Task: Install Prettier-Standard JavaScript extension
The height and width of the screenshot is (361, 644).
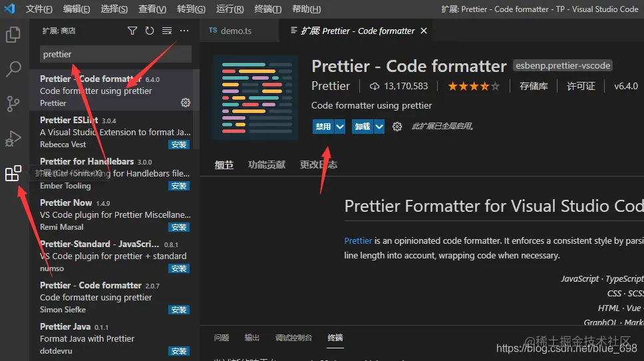Action: (179, 268)
